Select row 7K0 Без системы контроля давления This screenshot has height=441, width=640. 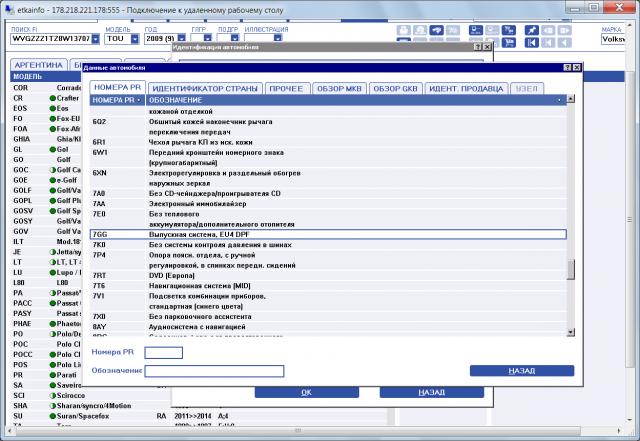pyautogui.click(x=328, y=245)
